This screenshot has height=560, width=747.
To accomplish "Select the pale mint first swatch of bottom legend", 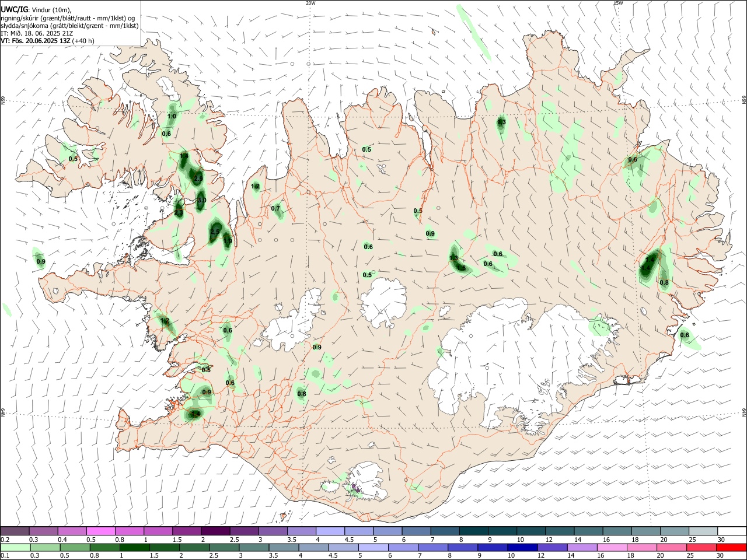I will tap(15, 548).
